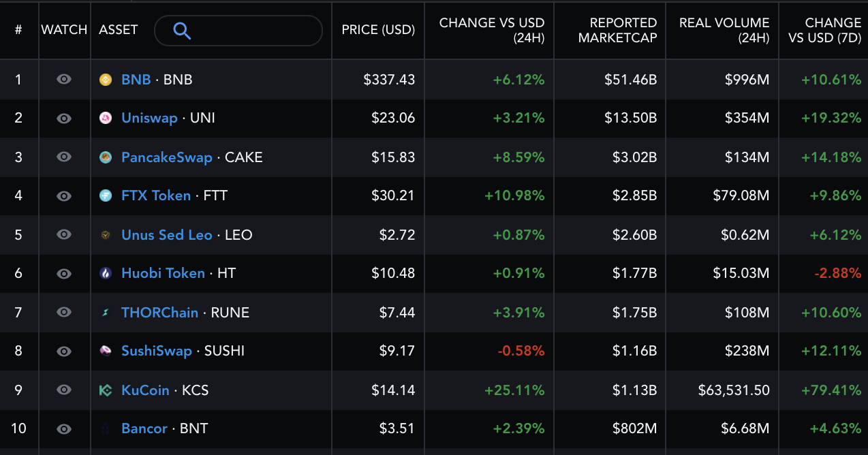Click the Change vs USD (7D) header
The height and width of the screenshot is (455, 868).
824,31
